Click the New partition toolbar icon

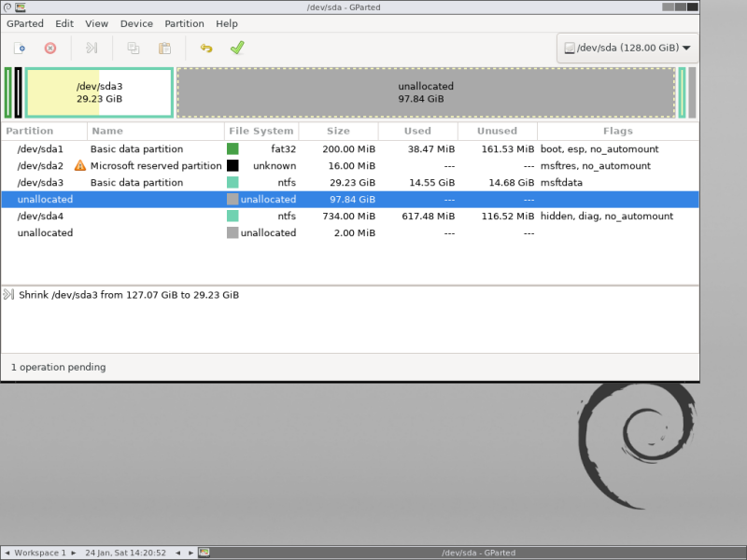tap(20, 49)
